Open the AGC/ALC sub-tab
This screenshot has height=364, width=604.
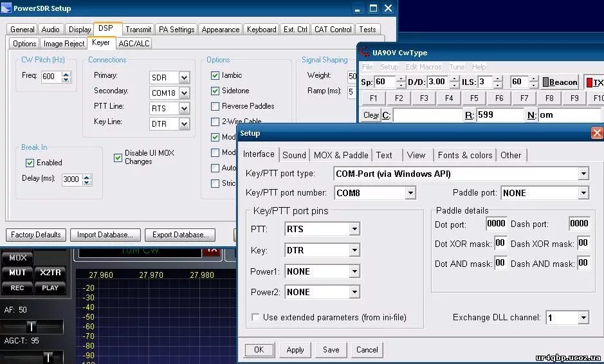click(134, 44)
